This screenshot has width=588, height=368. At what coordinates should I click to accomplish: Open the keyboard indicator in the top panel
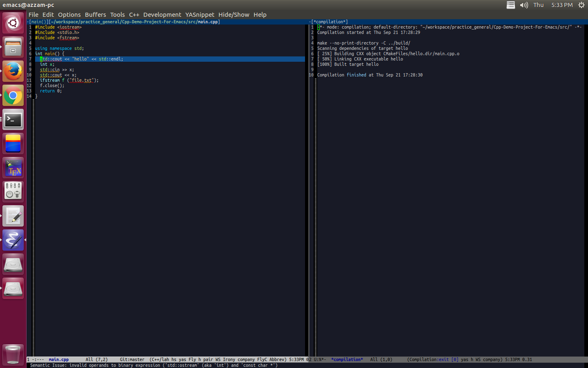tap(510, 5)
